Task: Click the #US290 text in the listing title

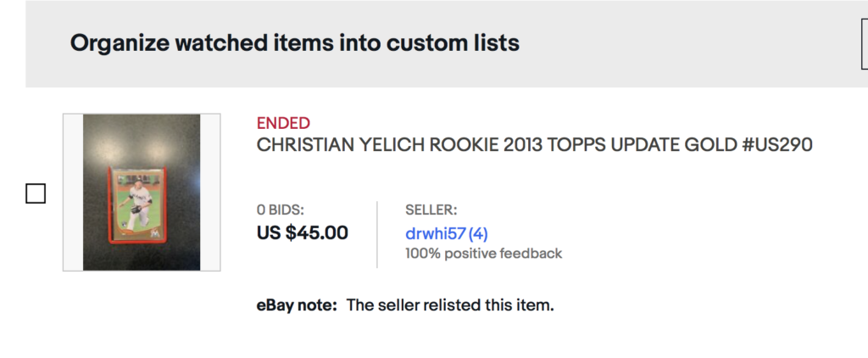Action: [776, 145]
